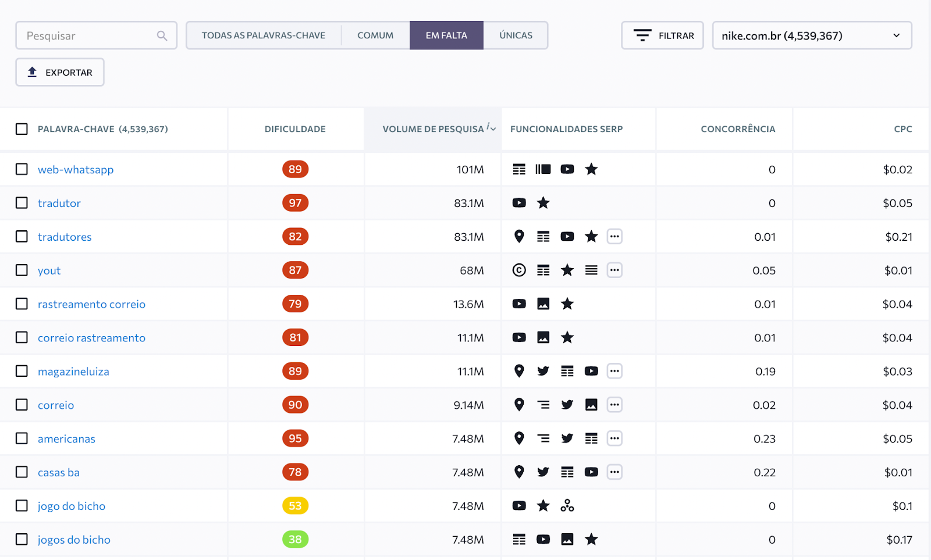931x560 pixels.
Task: Click the lines icon in the yout row
Action: point(591,270)
